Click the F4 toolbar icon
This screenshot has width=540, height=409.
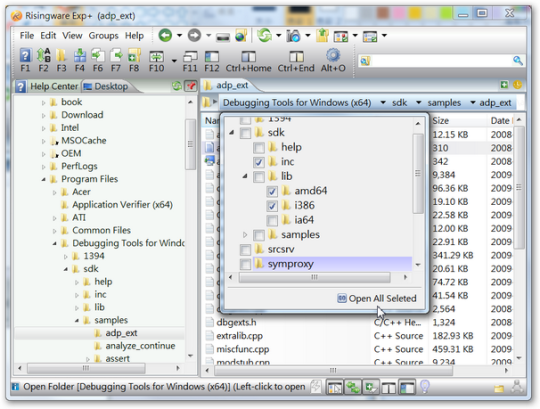coord(80,55)
